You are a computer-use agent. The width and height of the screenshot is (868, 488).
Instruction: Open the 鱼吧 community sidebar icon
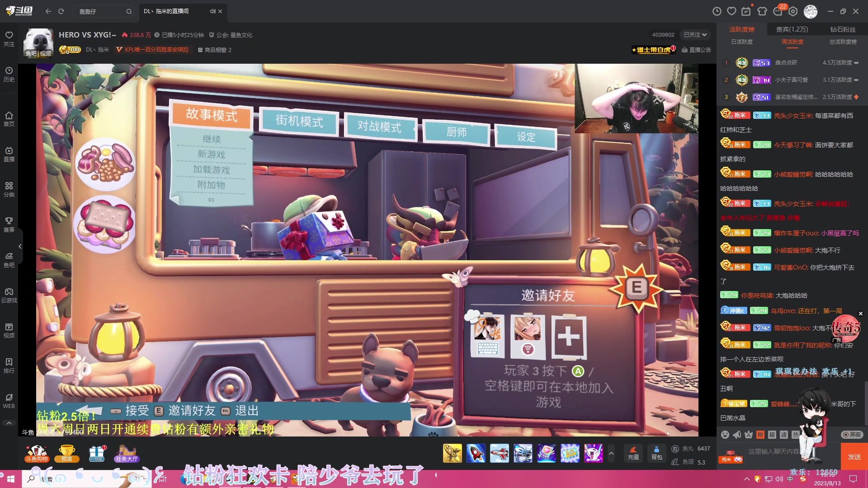coord(9,260)
